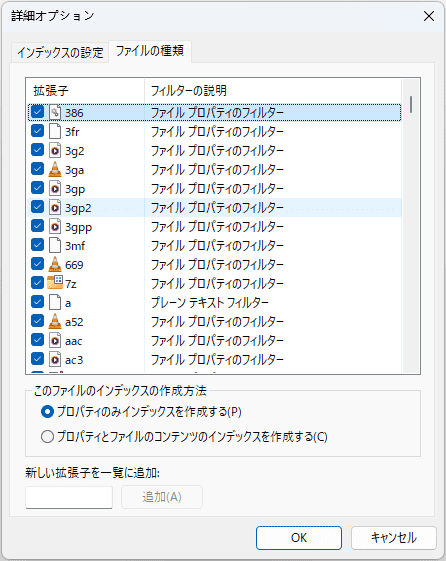Uncheck the 3fr extension checkbox

pyautogui.click(x=38, y=131)
